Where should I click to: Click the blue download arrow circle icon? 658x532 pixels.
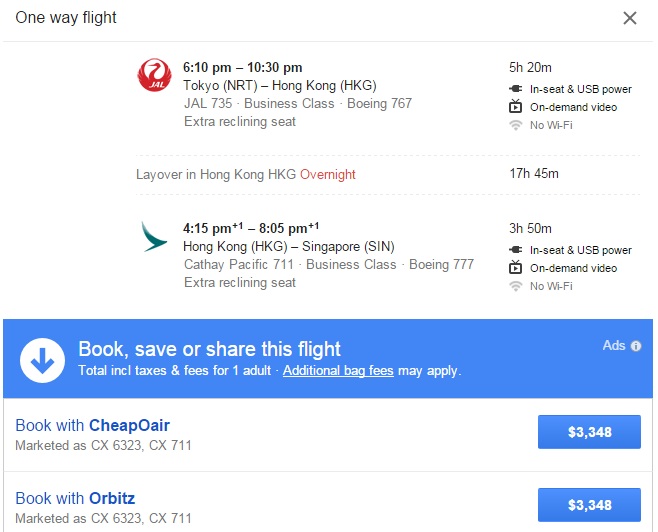[41, 359]
